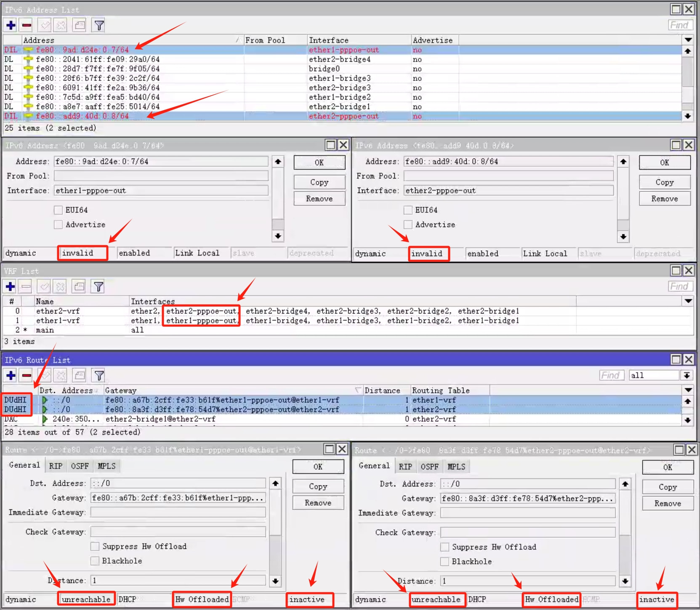Copy the ether1-pppoe-out IPv6 address

pyautogui.click(x=319, y=182)
